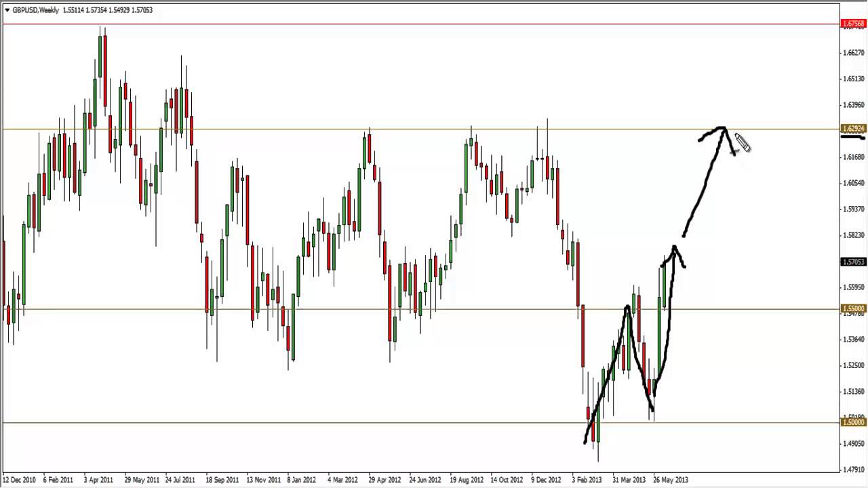The height and width of the screenshot is (488, 868).
Task: Click the 3 Feb 2013 date label
Action: click(x=587, y=480)
